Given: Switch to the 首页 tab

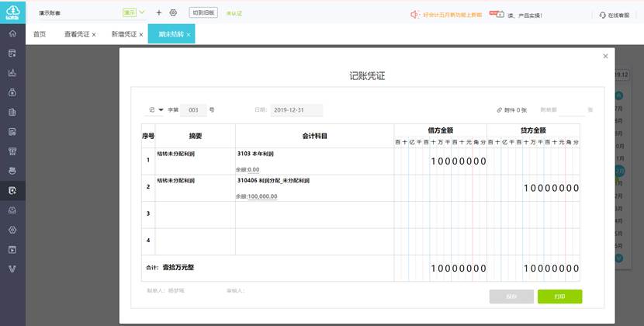Looking at the screenshot, I should click(39, 35).
